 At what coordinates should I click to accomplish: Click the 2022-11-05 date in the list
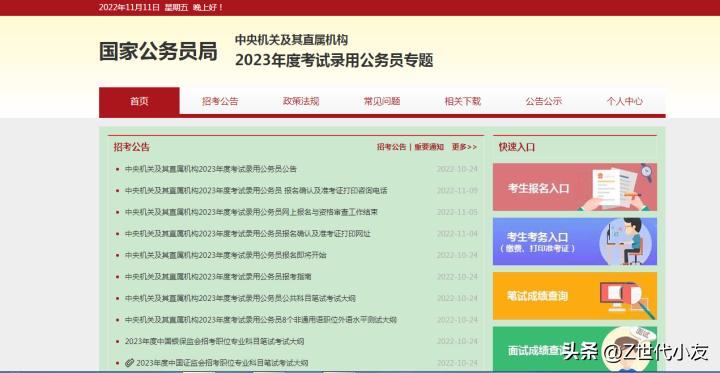[457, 212]
